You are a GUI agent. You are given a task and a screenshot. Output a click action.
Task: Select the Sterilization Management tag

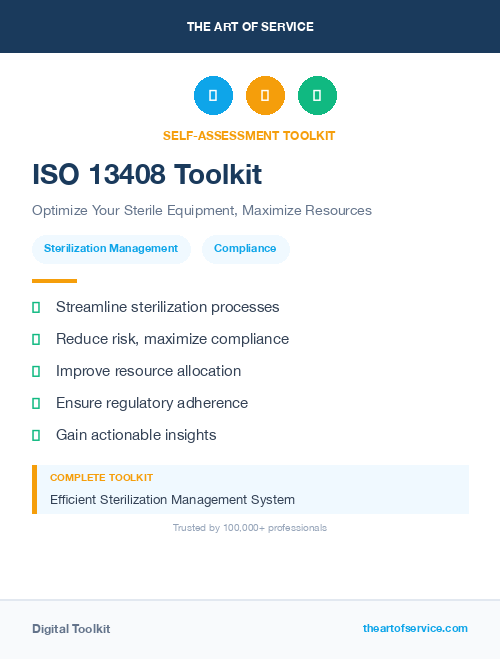pos(111,249)
